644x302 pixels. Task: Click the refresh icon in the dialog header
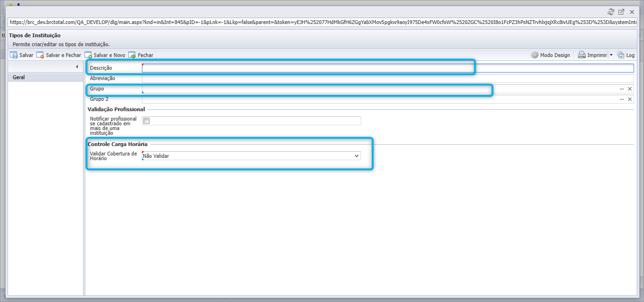(611, 12)
